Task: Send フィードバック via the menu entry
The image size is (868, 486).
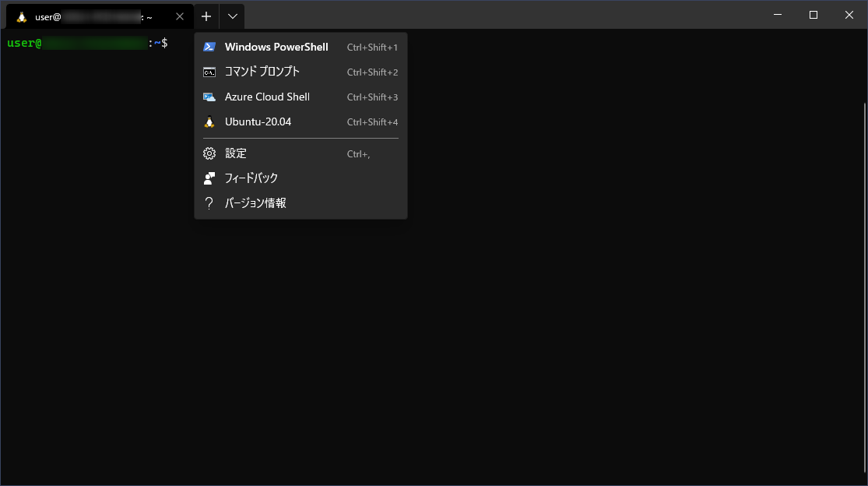Action: tap(251, 178)
